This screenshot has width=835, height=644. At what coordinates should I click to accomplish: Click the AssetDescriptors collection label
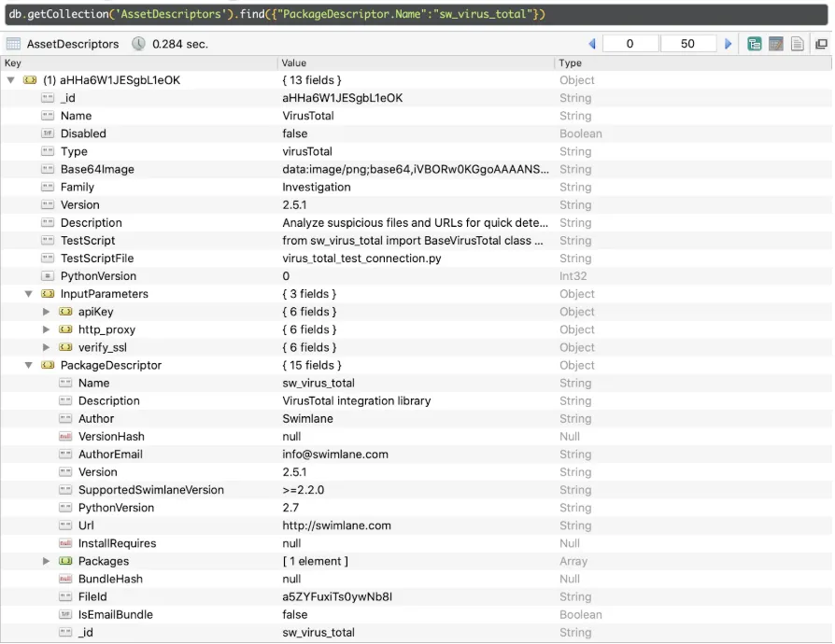(x=73, y=44)
